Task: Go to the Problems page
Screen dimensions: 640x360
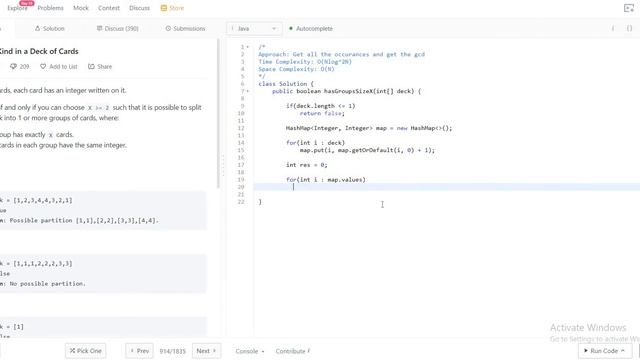Action: pos(51,8)
